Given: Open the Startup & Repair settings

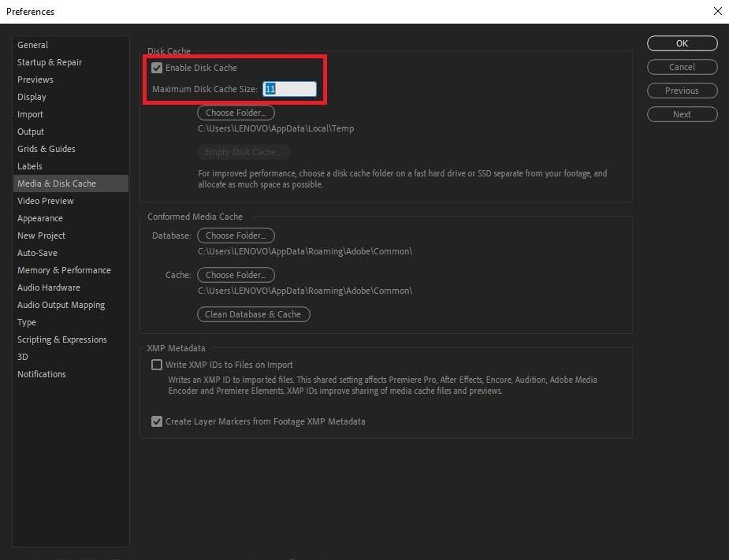Looking at the screenshot, I should (50, 62).
